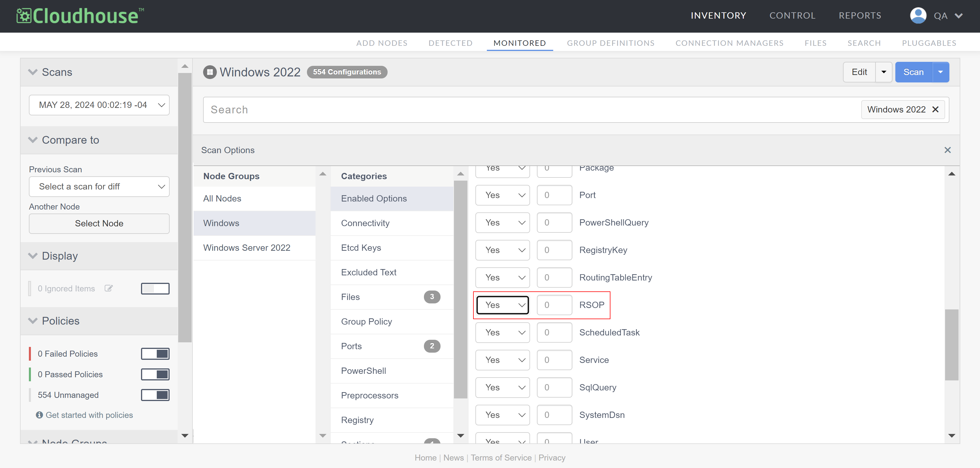Select the All Nodes group
Viewport: 980px width, 468px height.
[255, 198]
